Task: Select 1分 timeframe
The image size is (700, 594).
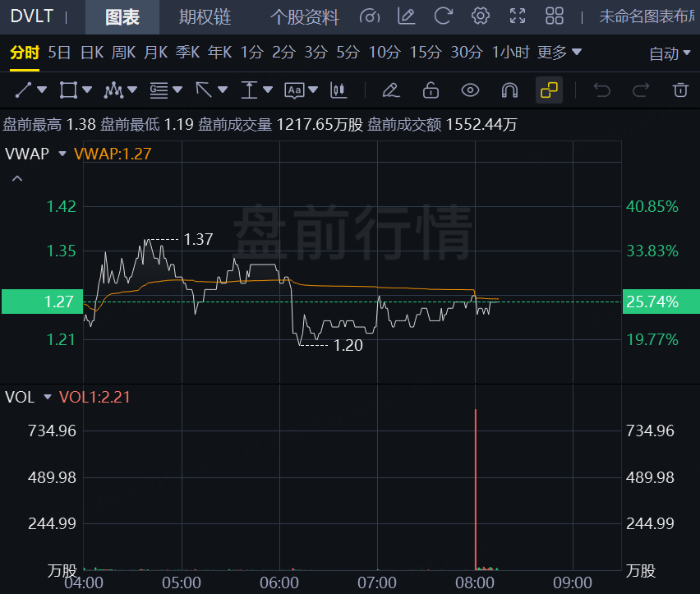Action: (x=251, y=53)
